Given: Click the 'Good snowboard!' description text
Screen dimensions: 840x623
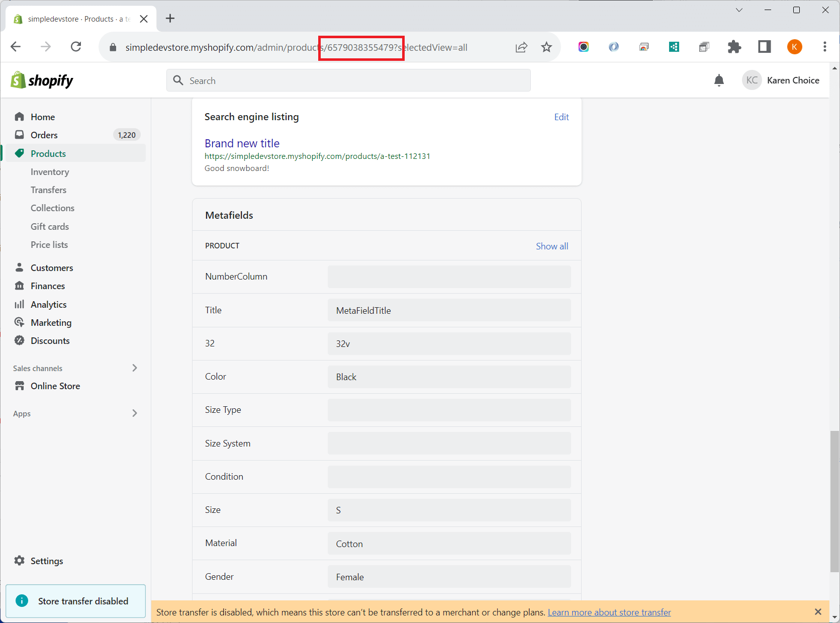Looking at the screenshot, I should [x=237, y=168].
